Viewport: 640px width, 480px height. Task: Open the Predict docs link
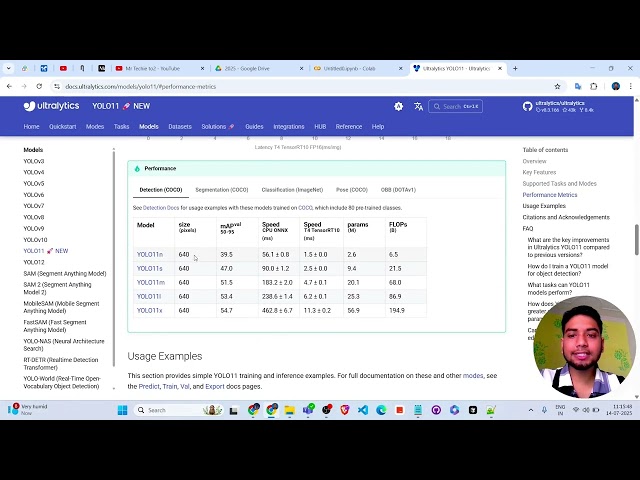point(149,386)
